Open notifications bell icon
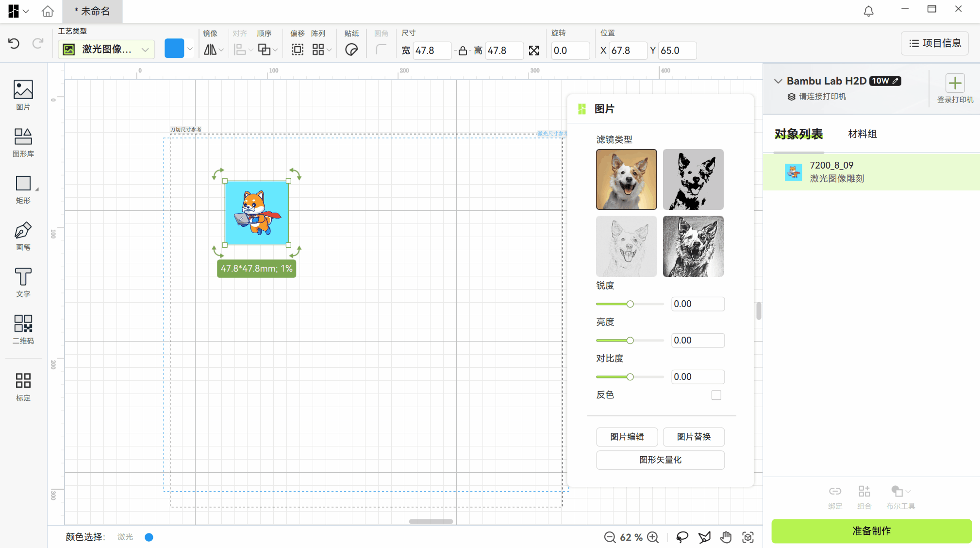 (x=868, y=11)
